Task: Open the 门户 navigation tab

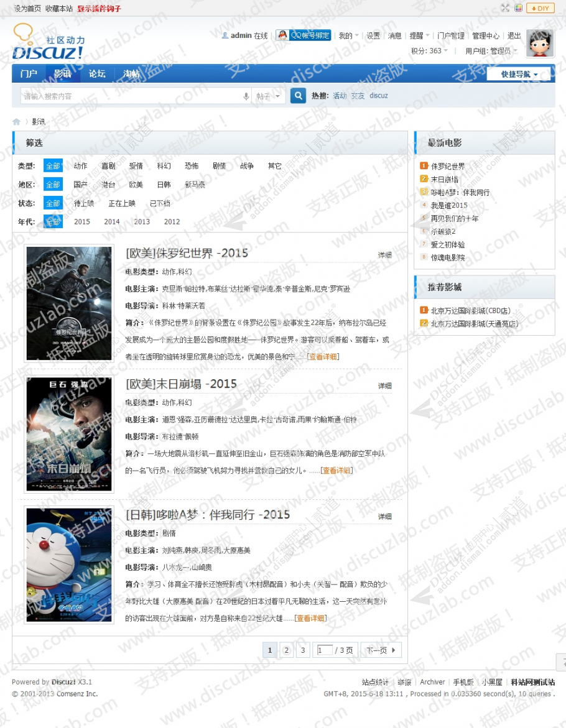Action: point(29,74)
